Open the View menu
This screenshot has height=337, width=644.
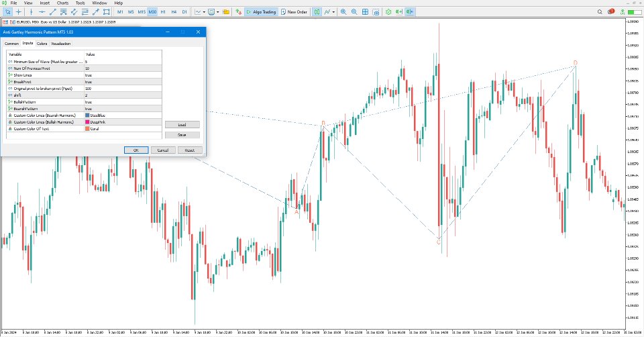pos(28,3)
